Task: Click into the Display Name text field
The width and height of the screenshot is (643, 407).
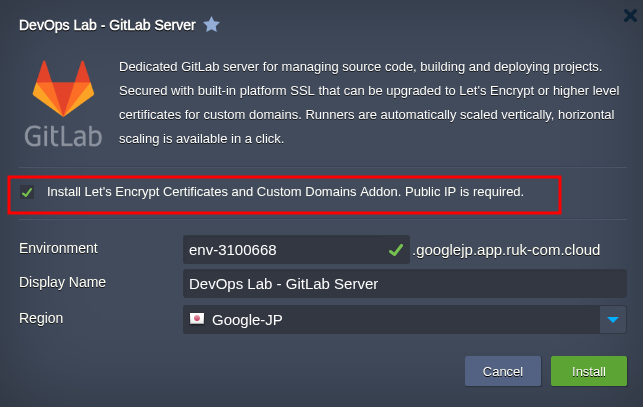Action: point(405,284)
